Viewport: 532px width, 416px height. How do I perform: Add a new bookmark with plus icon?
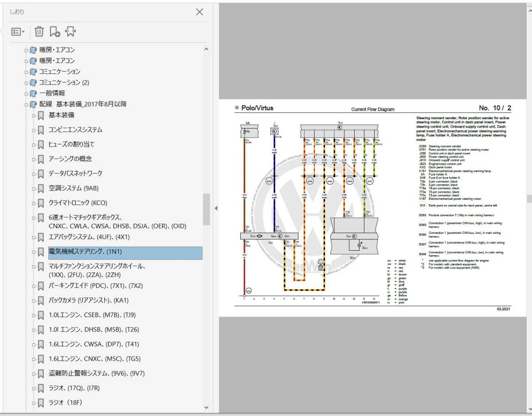[55, 31]
